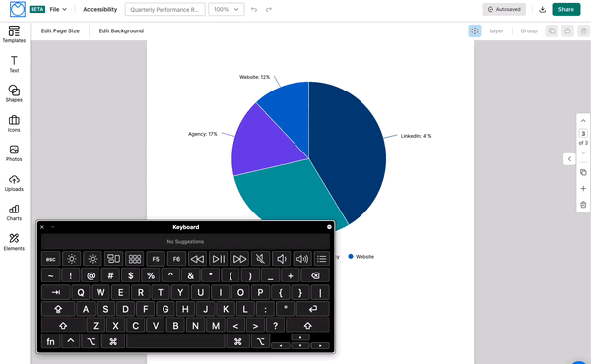Viewport: 591px width, 364px height.
Task: Open the Templates panel in sidebar
Action: click(14, 34)
